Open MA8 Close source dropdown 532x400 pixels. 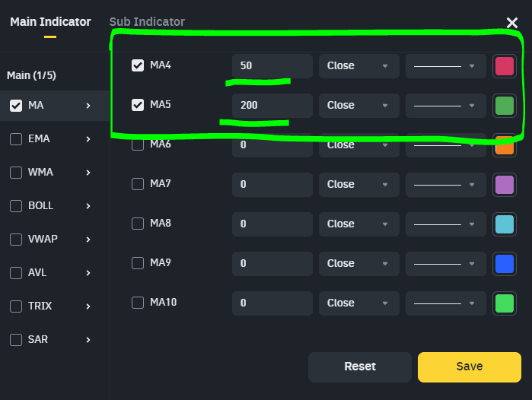tap(358, 224)
